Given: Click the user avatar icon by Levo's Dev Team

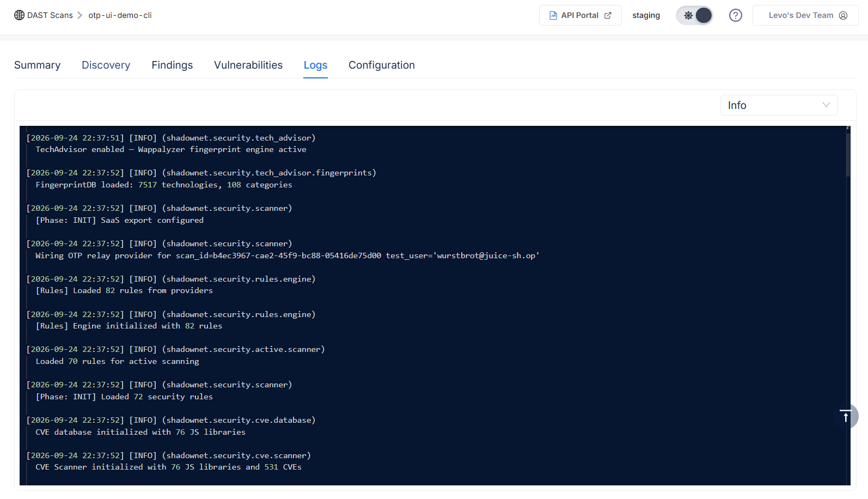Looking at the screenshot, I should (x=843, y=15).
